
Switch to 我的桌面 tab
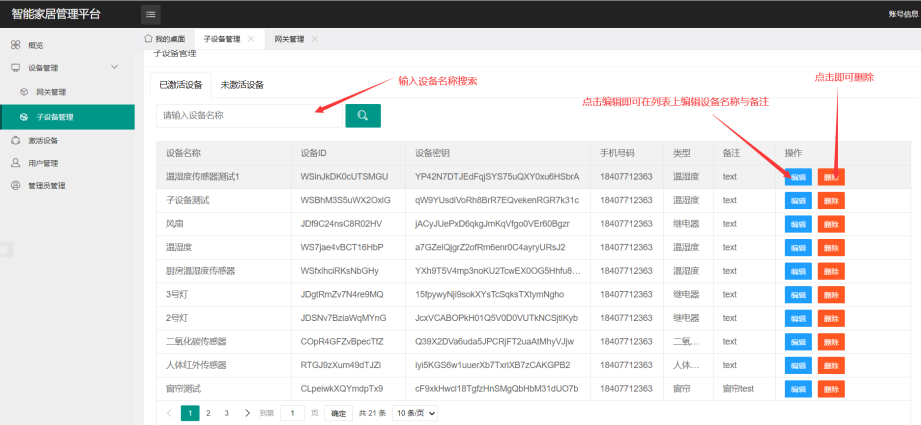(x=165, y=39)
